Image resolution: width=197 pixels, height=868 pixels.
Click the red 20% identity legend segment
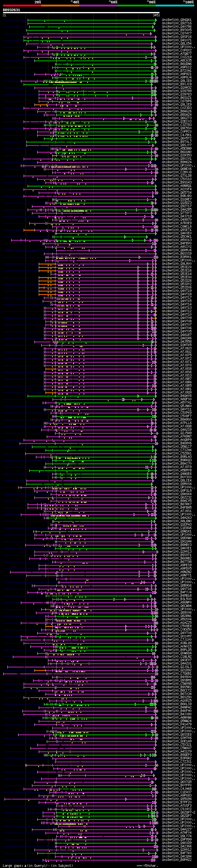click(22, 6)
